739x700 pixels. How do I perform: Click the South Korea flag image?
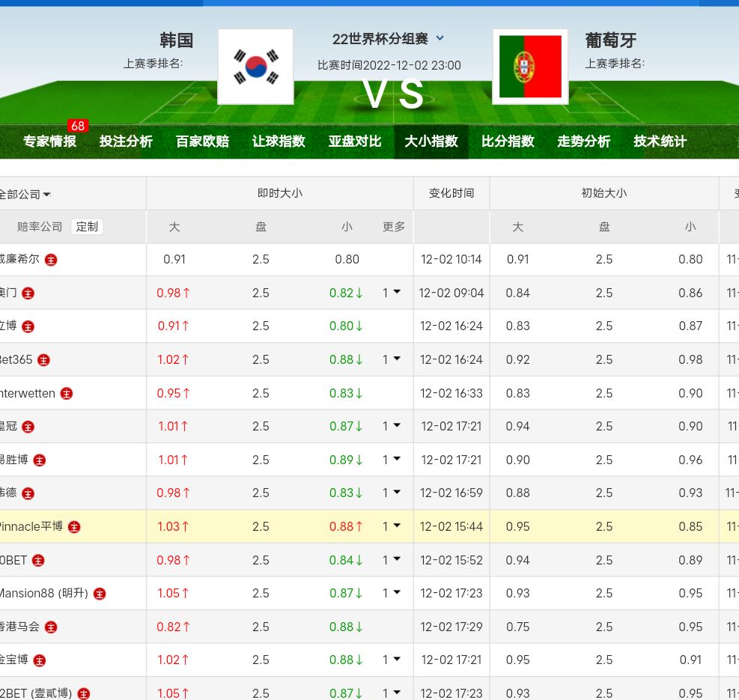pos(255,67)
